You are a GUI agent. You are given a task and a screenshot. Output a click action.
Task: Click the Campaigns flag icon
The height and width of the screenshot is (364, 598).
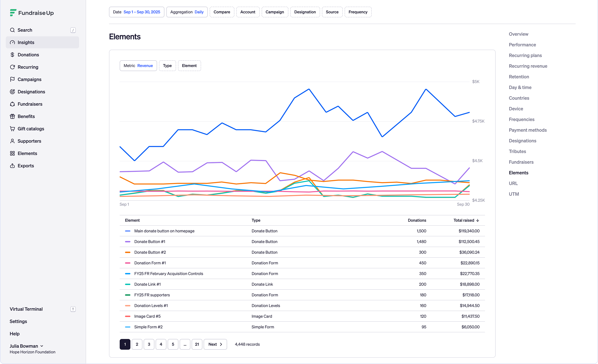(12, 79)
